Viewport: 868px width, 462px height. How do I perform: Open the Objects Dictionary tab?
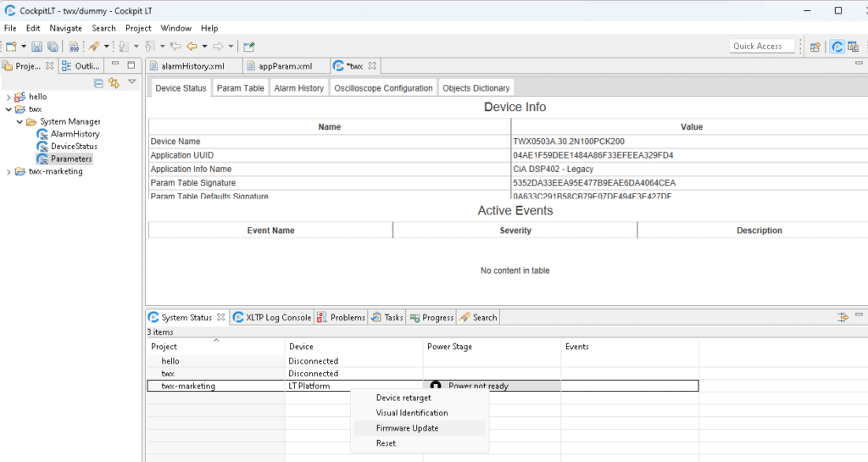[x=476, y=88]
